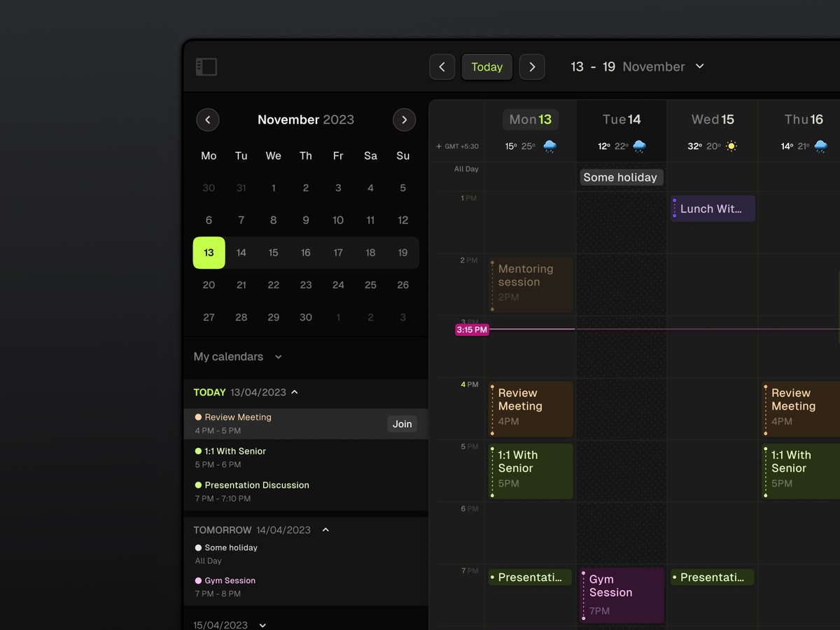Open Monday's Review Meeting event block
Screen dimensions: 840x630
pyautogui.click(x=531, y=409)
